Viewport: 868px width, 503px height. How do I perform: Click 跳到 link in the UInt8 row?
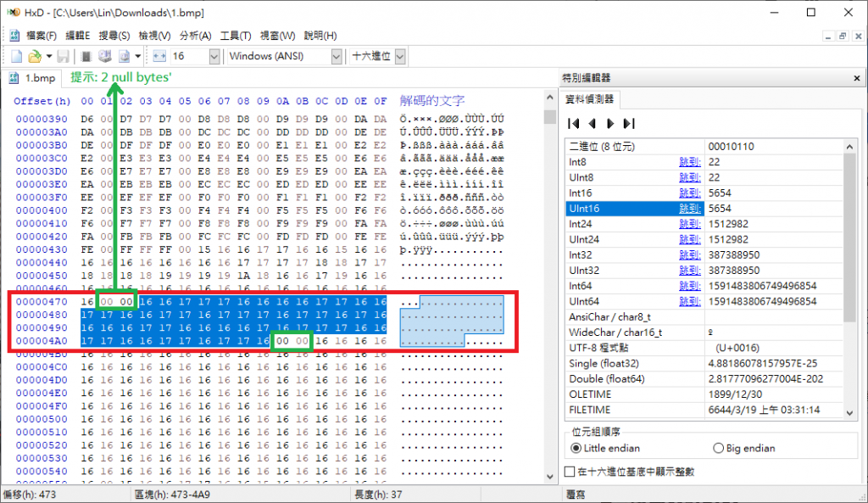pos(690,178)
